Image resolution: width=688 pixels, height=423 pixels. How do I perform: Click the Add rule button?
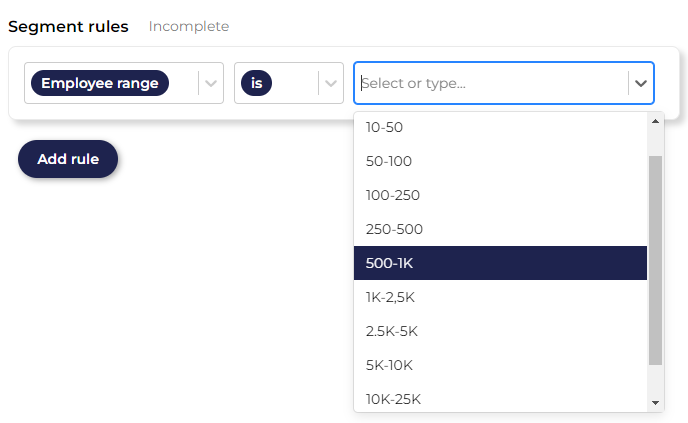(68, 159)
